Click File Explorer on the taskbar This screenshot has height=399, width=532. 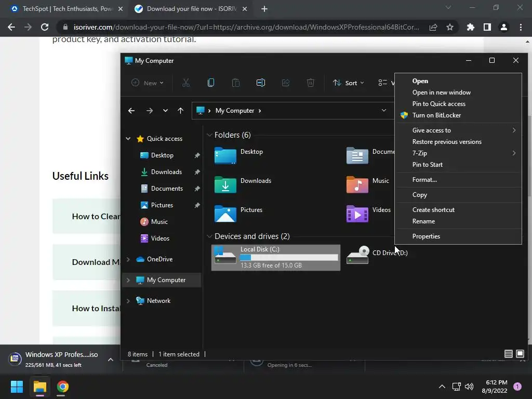tap(39, 387)
